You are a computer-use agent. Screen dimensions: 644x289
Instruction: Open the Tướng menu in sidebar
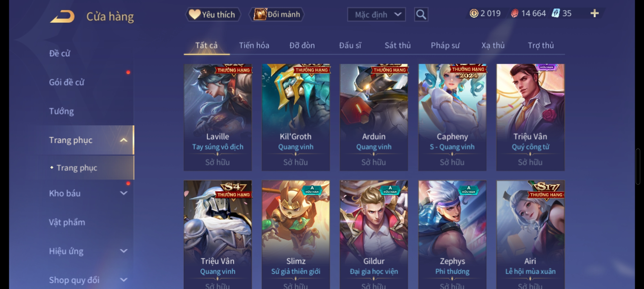coord(62,111)
